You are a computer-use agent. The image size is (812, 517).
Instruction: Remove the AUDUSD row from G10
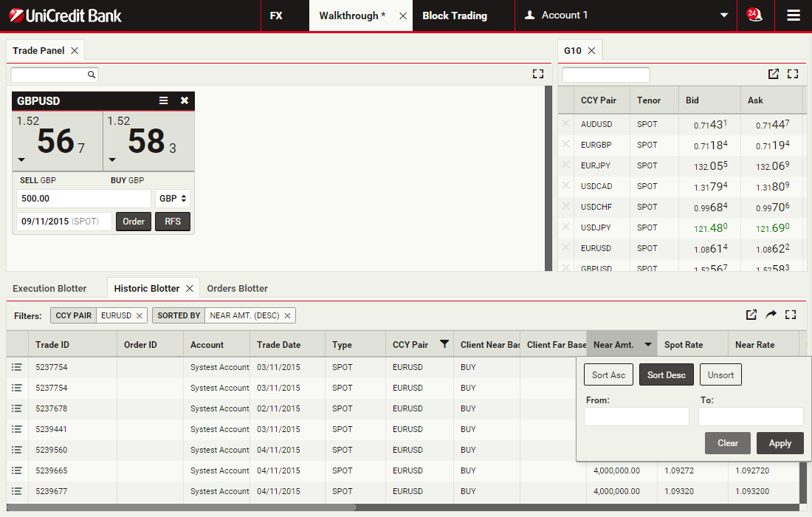coord(566,124)
